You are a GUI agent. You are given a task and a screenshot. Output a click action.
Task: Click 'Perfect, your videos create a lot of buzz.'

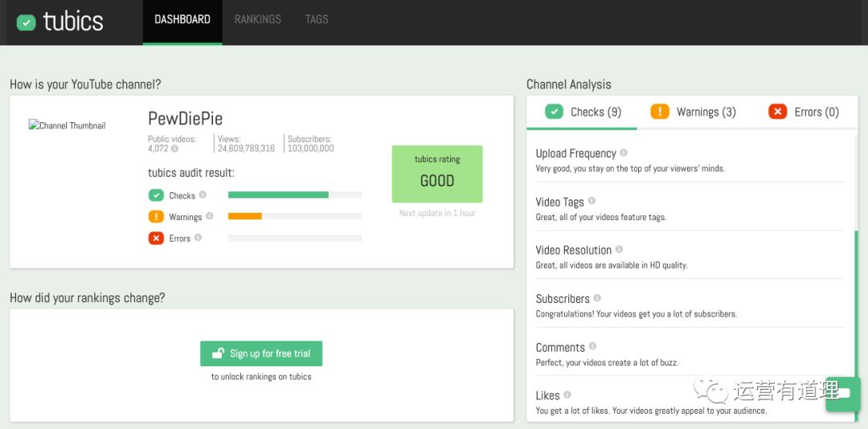tap(607, 362)
